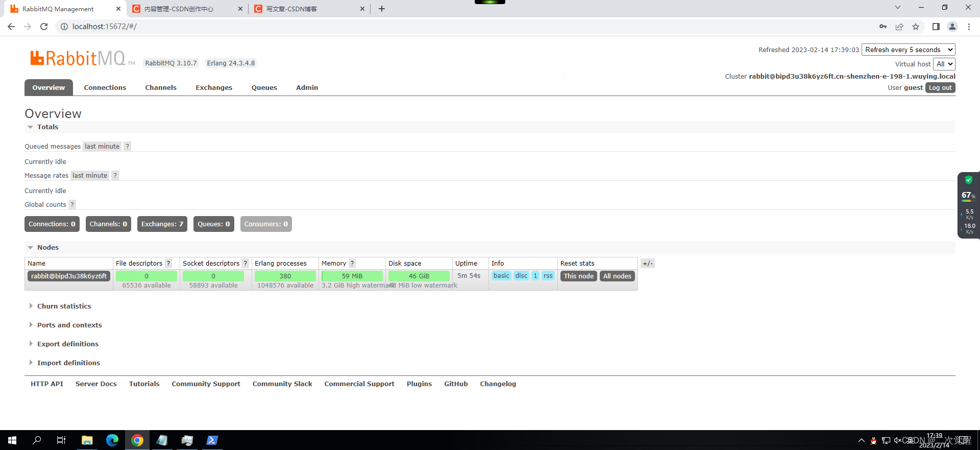The height and width of the screenshot is (450, 980).
Task: Open HTTP API footer link
Action: click(x=47, y=384)
